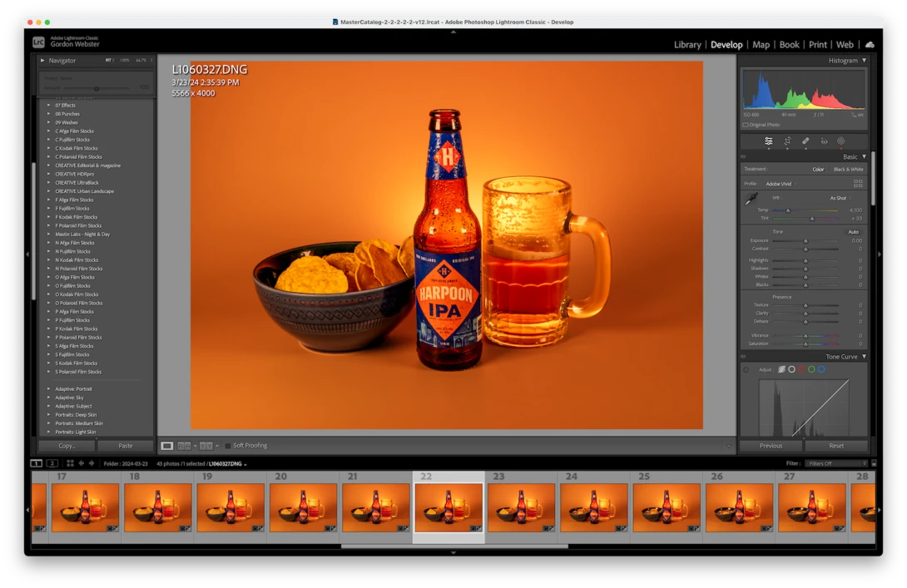Toggle Tone Curve panel visibility eye
Screen dimensions: 907x588
(x=743, y=357)
